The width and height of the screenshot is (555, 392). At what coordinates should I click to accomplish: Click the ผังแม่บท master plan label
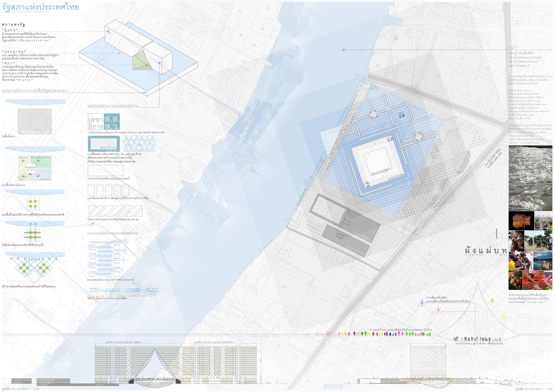486,251
